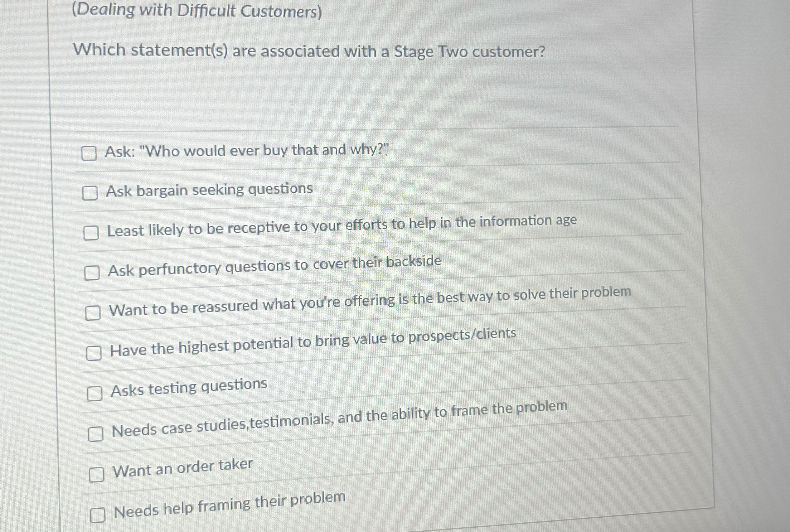Check "Ask perfunctory questions to cover their backside"

[92, 274]
